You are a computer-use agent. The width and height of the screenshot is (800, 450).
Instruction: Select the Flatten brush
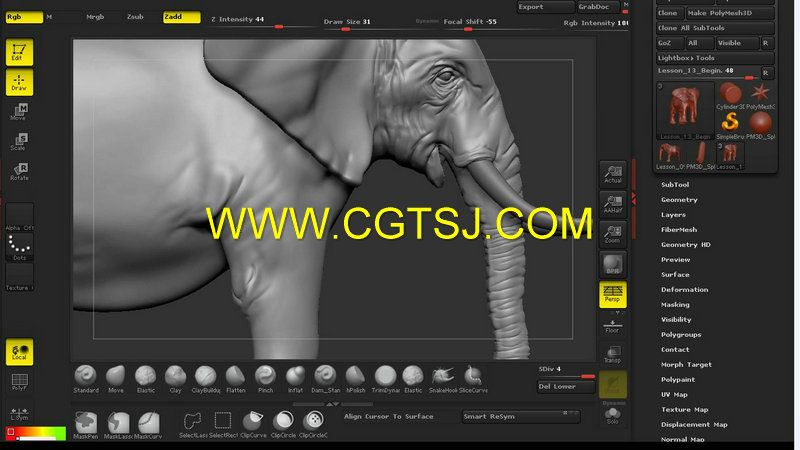pyautogui.click(x=236, y=380)
